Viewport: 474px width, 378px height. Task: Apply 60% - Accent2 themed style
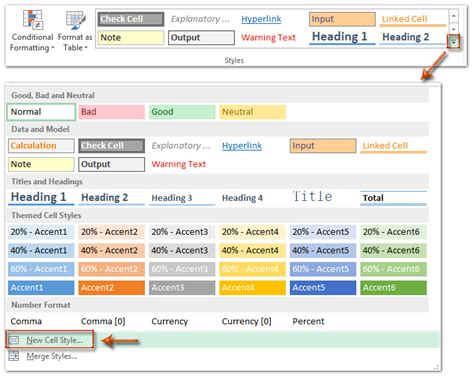point(112,269)
